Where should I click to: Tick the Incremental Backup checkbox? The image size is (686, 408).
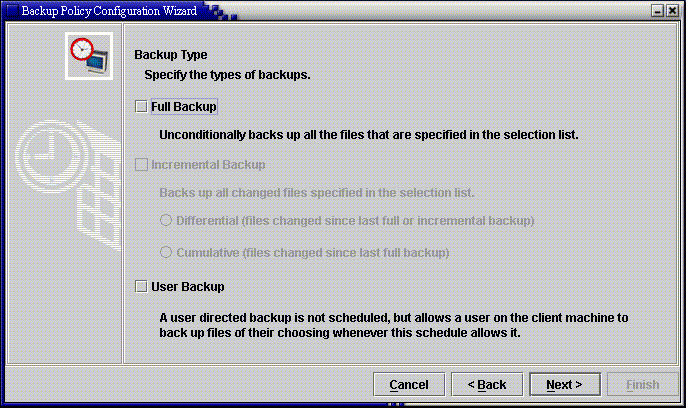(x=141, y=164)
